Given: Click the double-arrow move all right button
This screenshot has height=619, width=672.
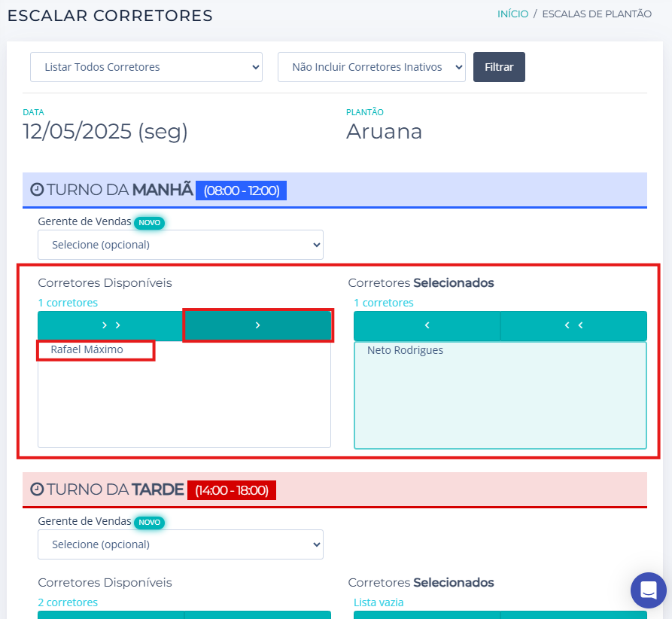Looking at the screenshot, I should (x=111, y=325).
